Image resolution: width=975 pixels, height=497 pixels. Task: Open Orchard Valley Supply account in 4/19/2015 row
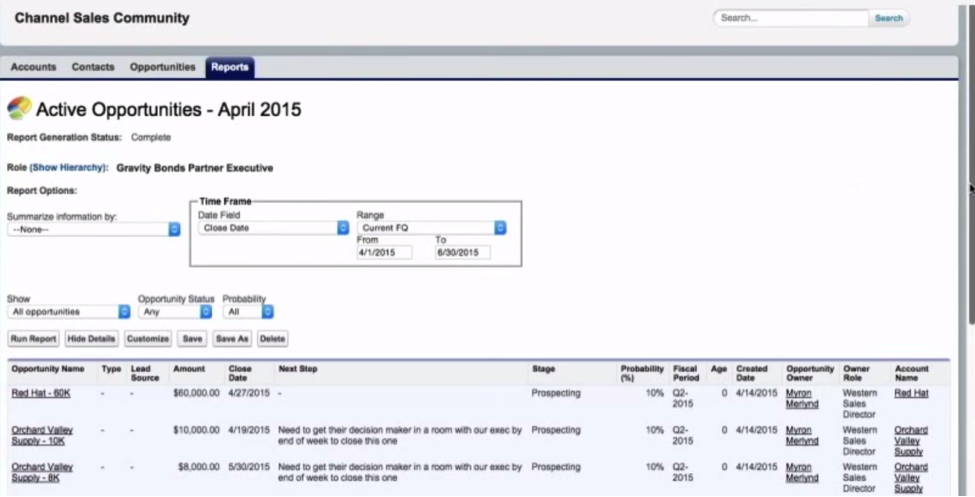coord(910,441)
